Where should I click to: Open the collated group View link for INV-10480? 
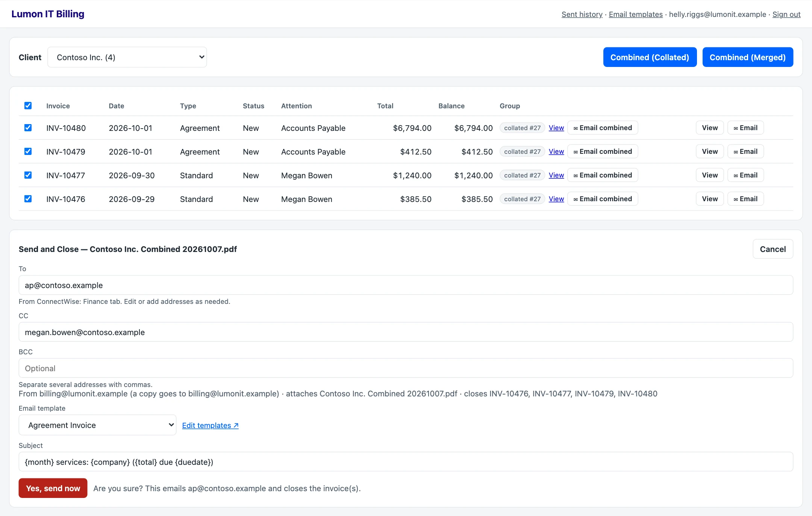556,128
